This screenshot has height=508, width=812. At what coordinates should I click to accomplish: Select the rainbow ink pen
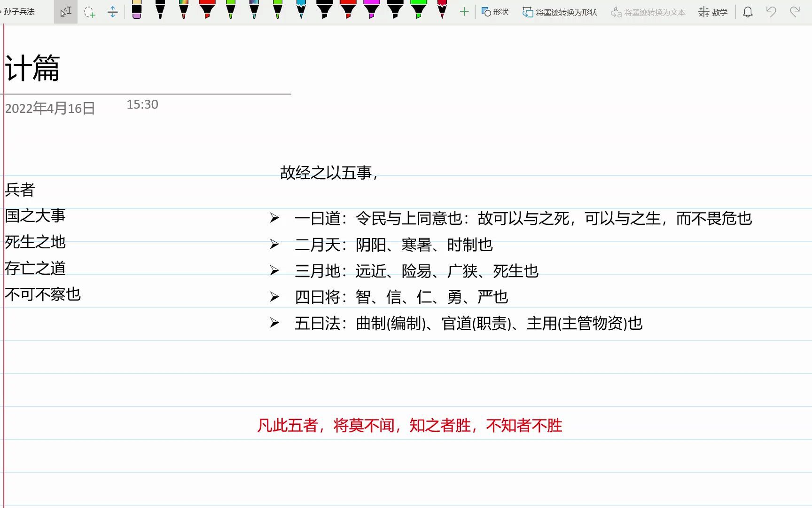pos(184,9)
